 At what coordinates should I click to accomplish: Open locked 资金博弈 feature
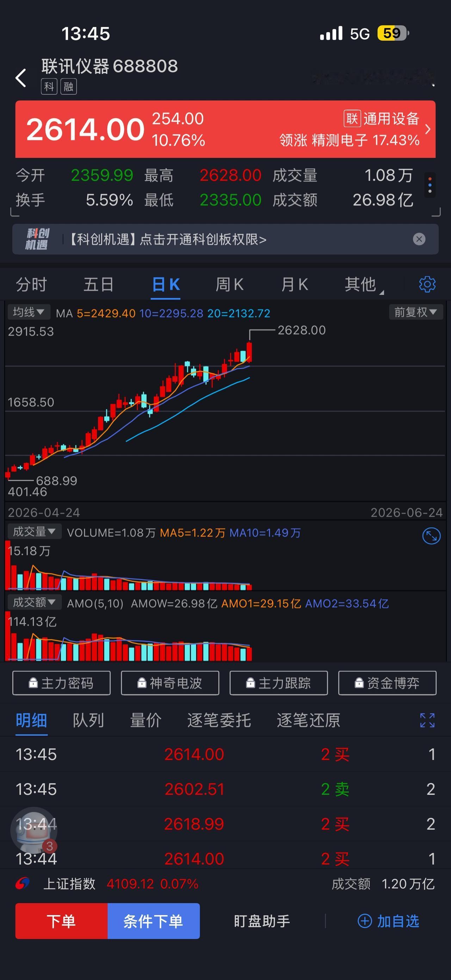387,683
